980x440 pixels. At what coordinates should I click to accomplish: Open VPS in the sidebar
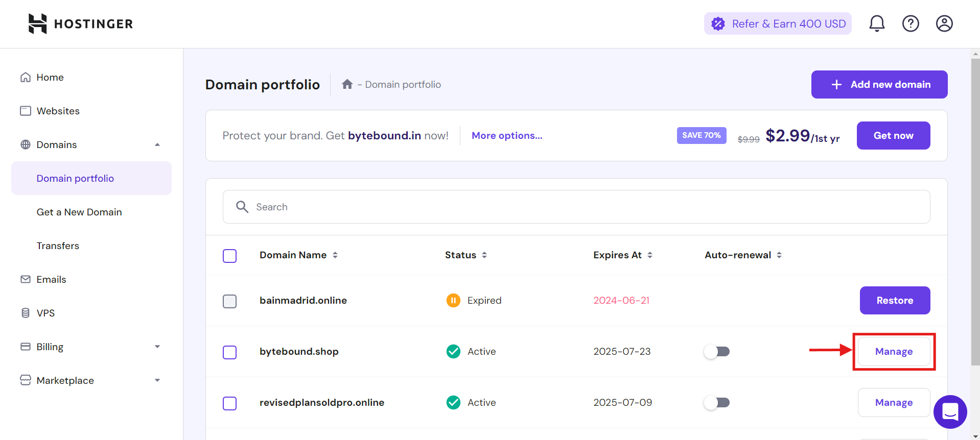click(x=45, y=313)
